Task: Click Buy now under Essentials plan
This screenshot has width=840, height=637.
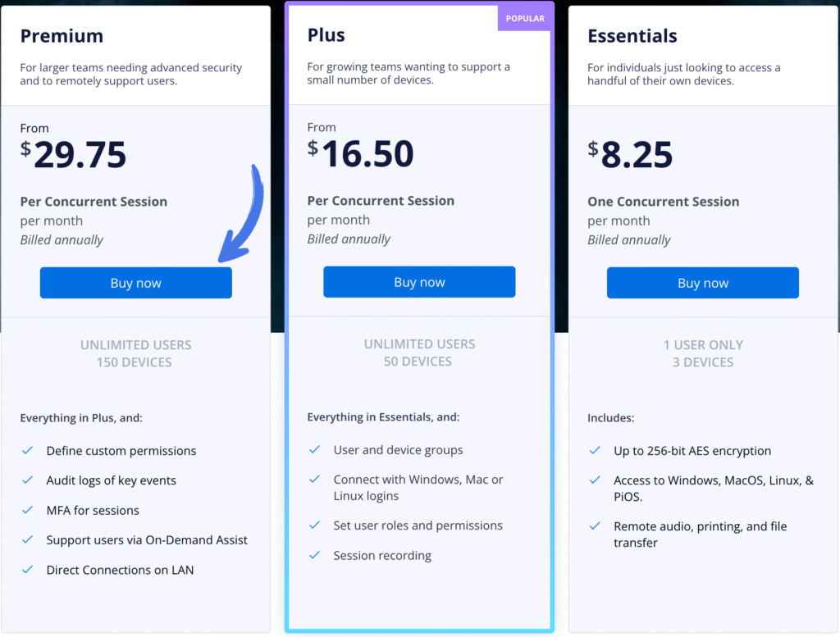Action: [702, 283]
